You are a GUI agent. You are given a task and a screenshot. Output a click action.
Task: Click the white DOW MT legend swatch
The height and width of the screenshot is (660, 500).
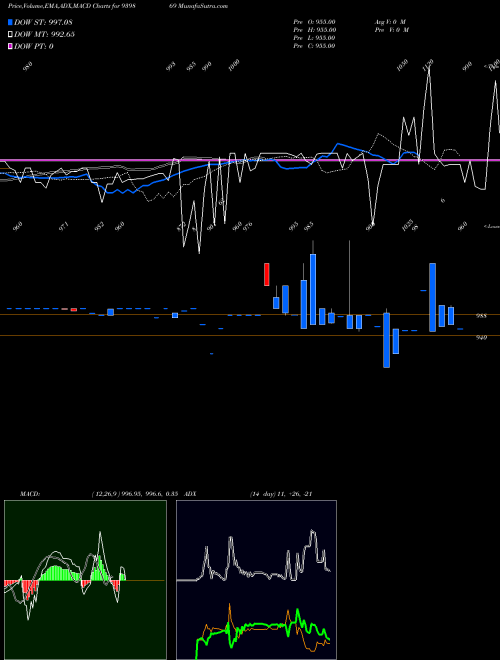click(11, 35)
